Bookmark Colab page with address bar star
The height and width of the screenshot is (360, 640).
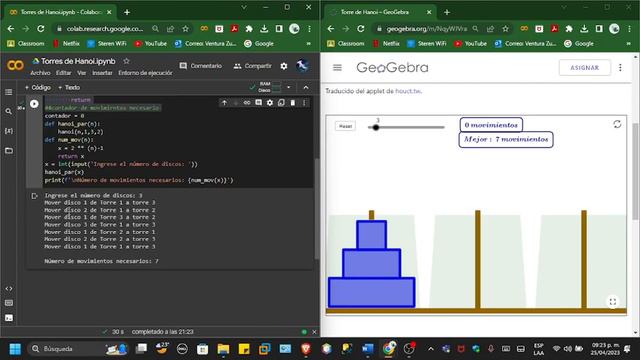click(x=185, y=29)
